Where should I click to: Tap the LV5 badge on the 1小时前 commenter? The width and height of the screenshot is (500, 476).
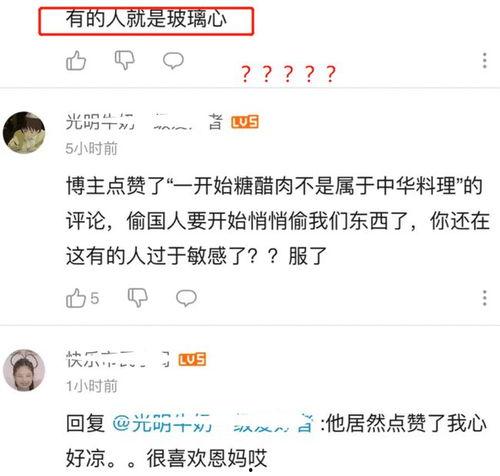click(x=192, y=359)
